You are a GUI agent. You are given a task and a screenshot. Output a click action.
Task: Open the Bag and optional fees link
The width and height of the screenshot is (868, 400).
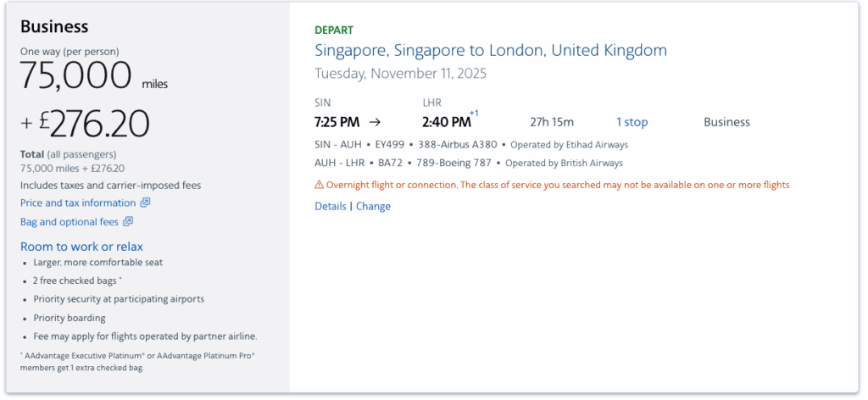point(70,222)
